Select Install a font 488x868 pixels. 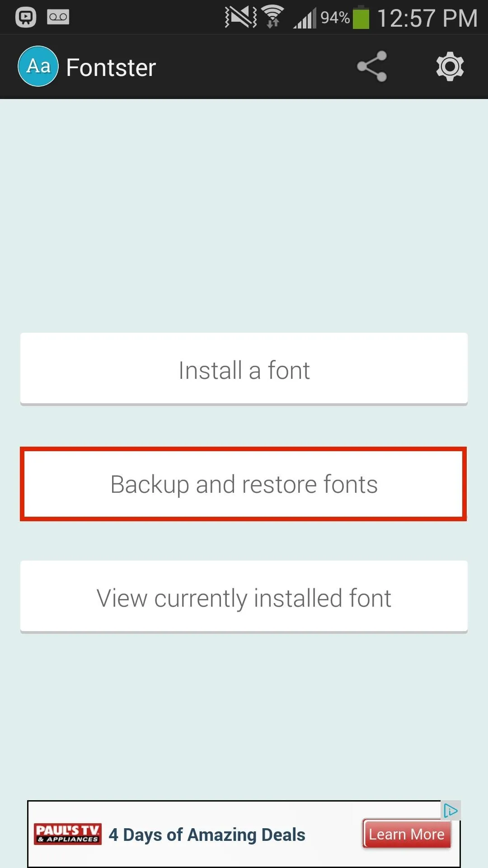pyautogui.click(x=244, y=369)
